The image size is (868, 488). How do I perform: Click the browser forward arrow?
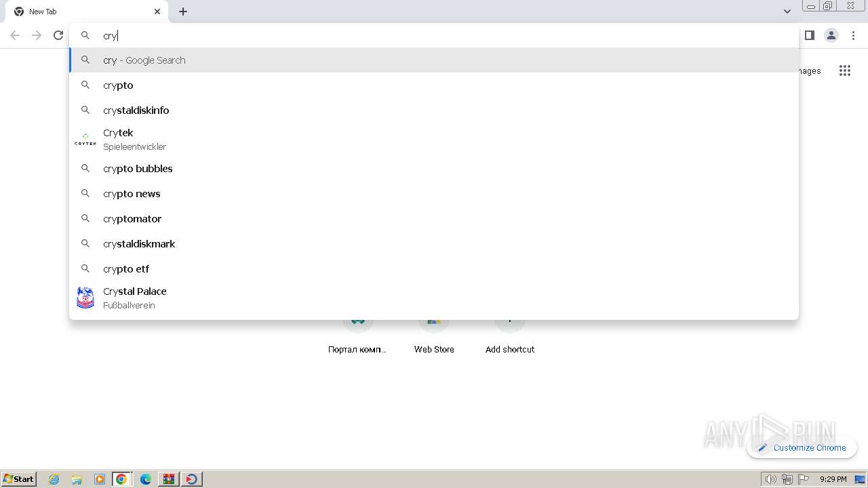click(37, 35)
